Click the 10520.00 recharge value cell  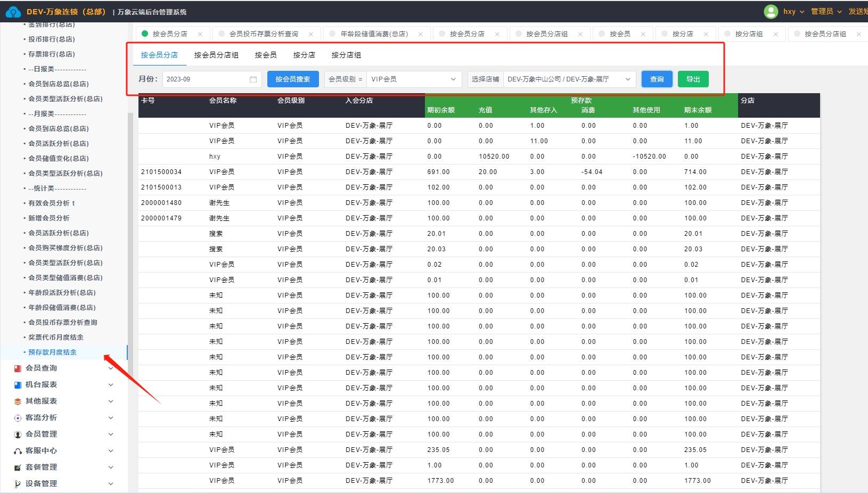[494, 157]
